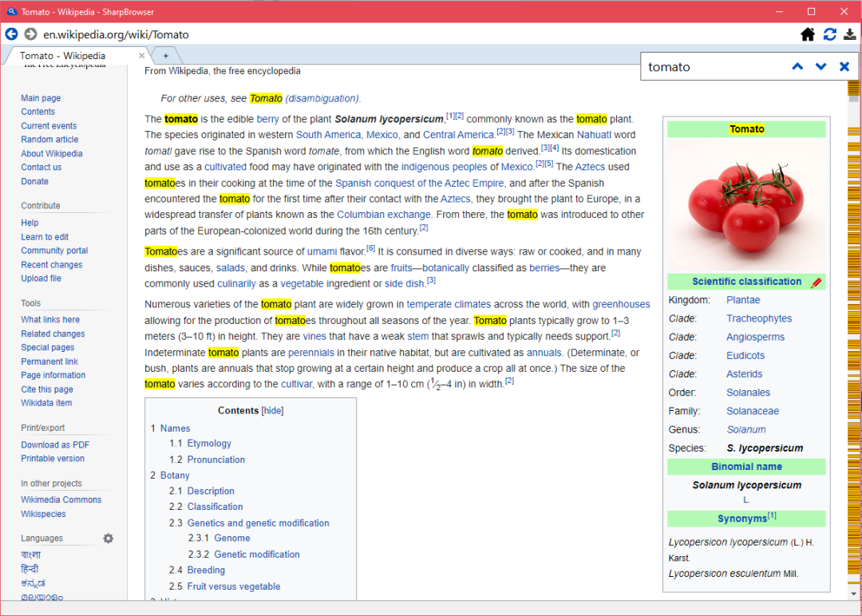Hide the Contents table
Viewport: 862px width, 616px height.
pos(273,411)
